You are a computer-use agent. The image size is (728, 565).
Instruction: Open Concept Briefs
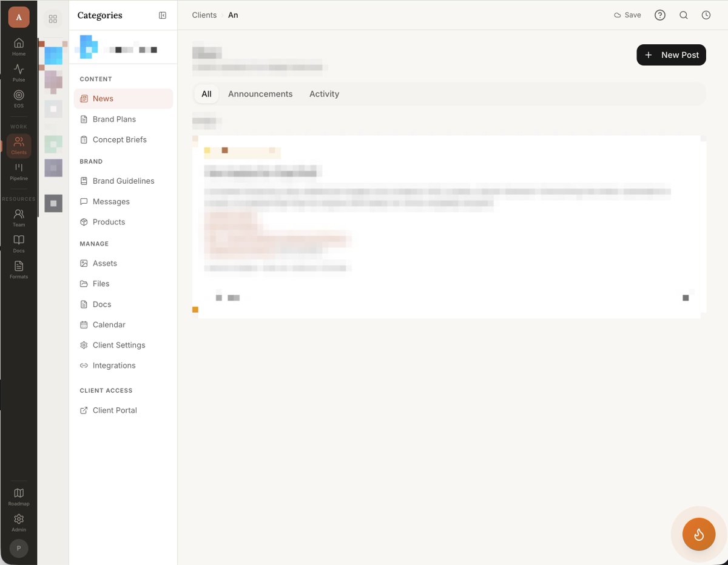coord(123,139)
